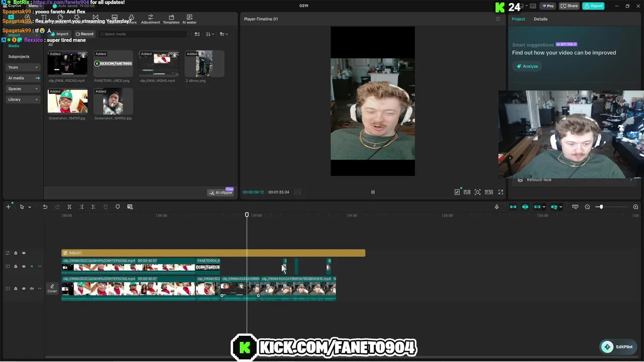This screenshot has height=362, width=644.
Task: Select the 2 slimey.png media thumbnail
Action: (204, 64)
